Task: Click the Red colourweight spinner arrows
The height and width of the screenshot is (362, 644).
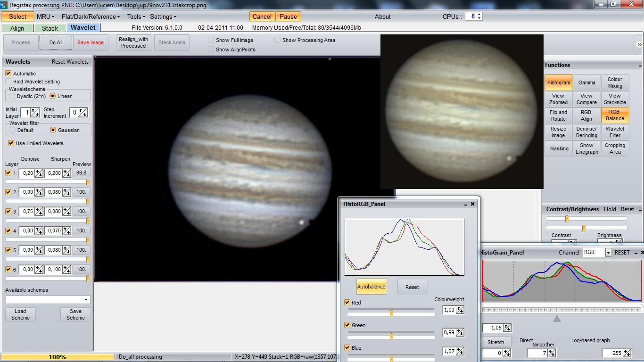Action: pos(460,310)
